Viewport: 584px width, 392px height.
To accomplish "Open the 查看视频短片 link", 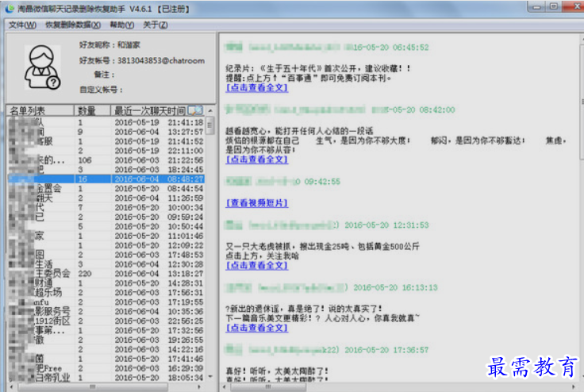I will (x=257, y=203).
